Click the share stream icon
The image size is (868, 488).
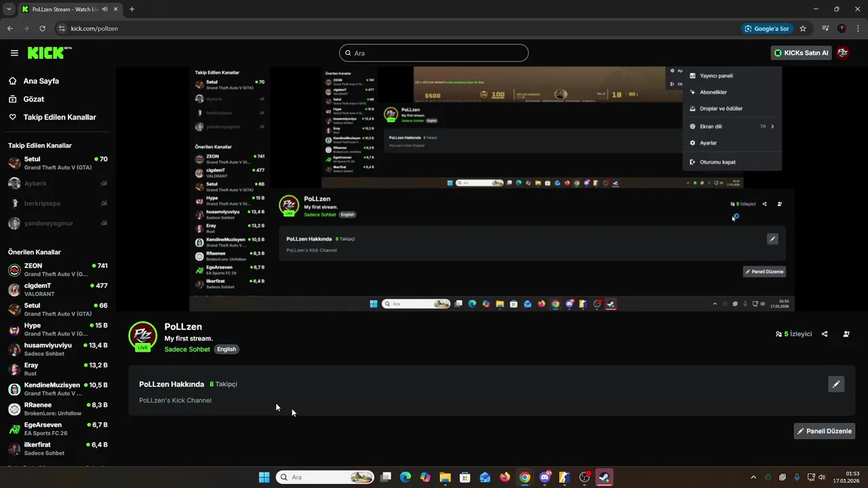tap(825, 334)
